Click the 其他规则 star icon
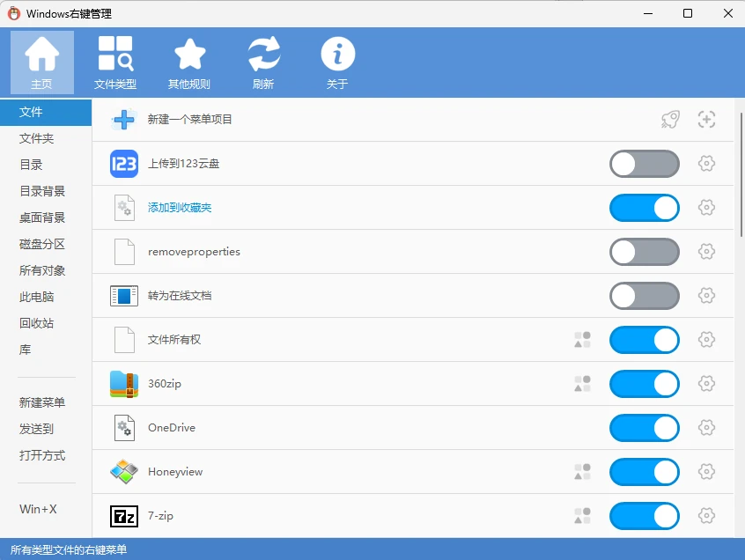This screenshot has width=745, height=560. pos(189,63)
